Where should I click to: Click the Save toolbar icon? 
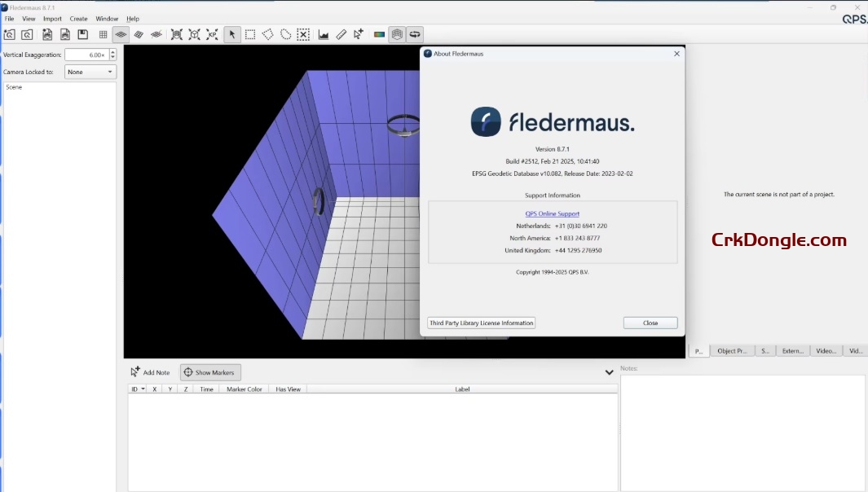tap(82, 34)
